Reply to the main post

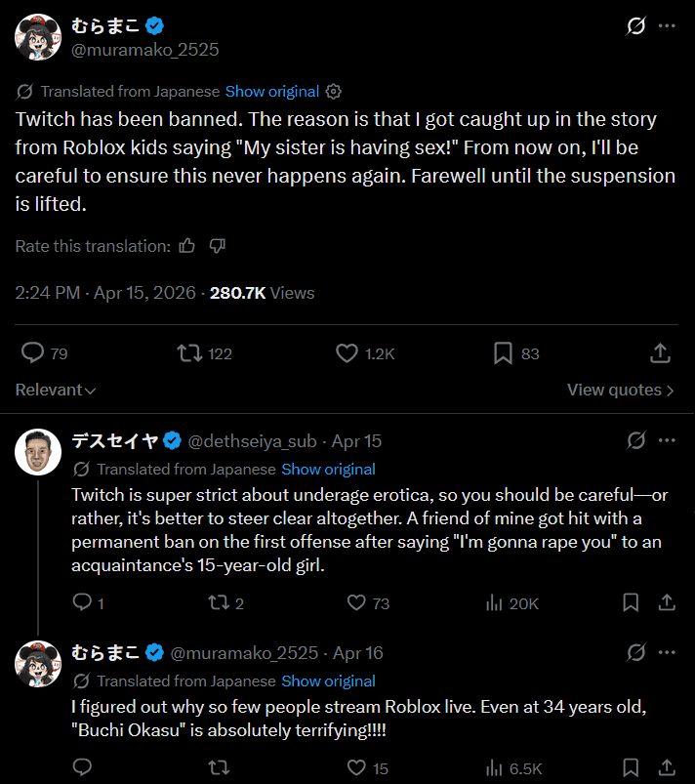33,353
